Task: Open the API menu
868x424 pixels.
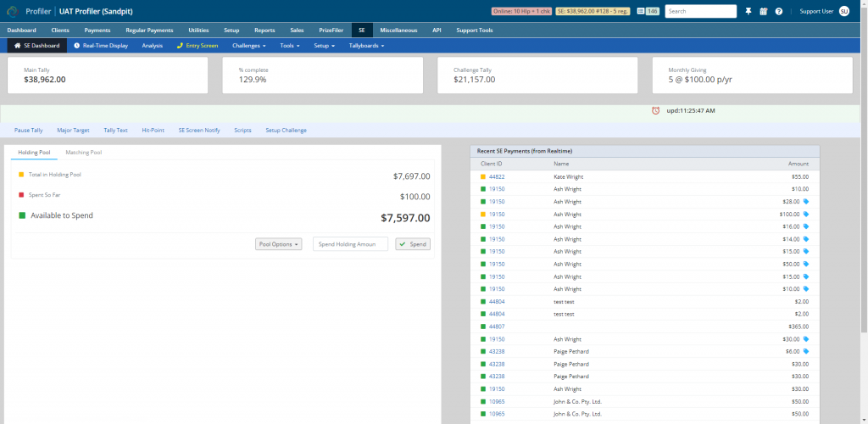Action: click(437, 30)
